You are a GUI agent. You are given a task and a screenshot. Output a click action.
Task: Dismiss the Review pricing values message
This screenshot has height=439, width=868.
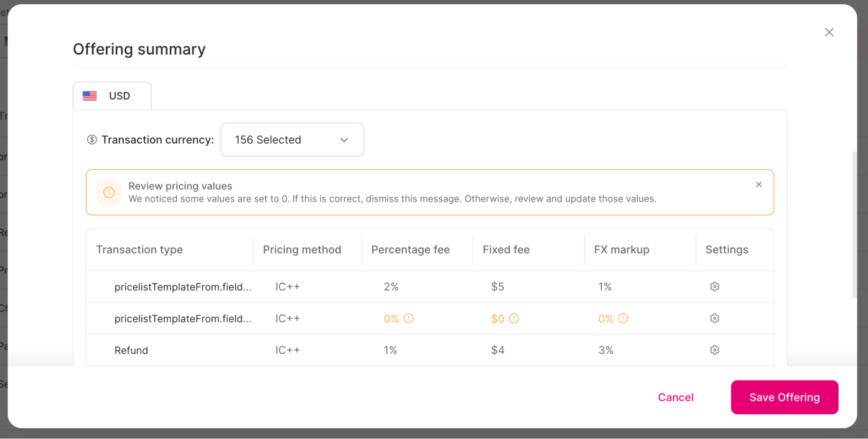pyautogui.click(x=759, y=184)
